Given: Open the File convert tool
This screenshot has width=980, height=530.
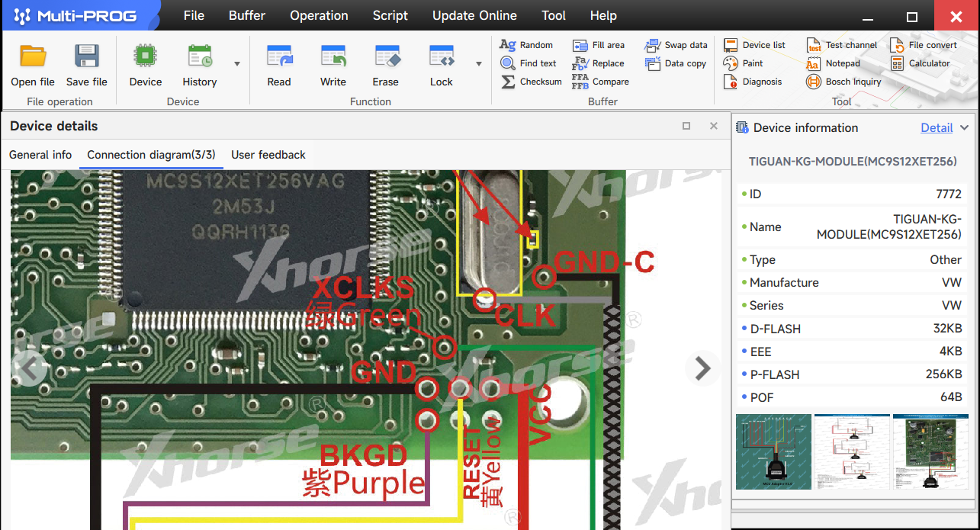Looking at the screenshot, I should point(924,45).
